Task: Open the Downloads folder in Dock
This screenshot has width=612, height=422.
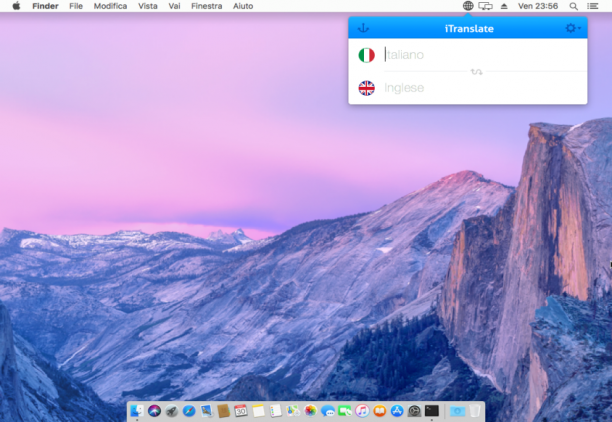Action: (457, 411)
